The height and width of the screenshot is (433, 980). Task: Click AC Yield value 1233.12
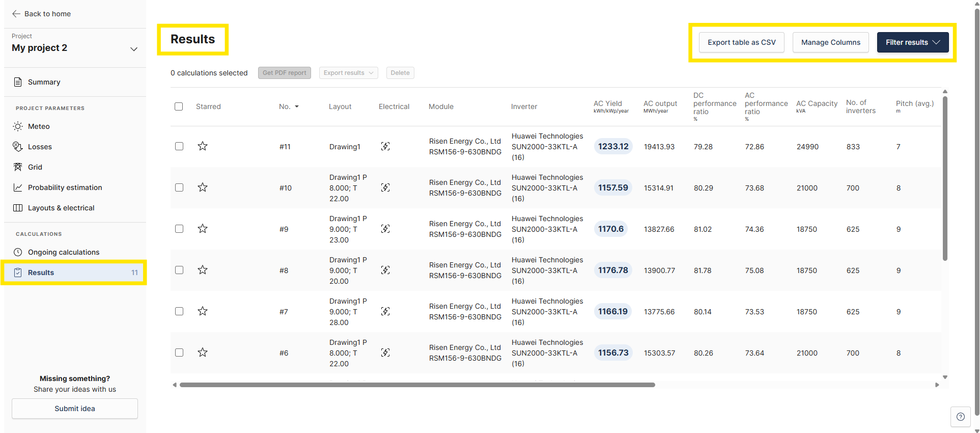pyautogui.click(x=613, y=146)
